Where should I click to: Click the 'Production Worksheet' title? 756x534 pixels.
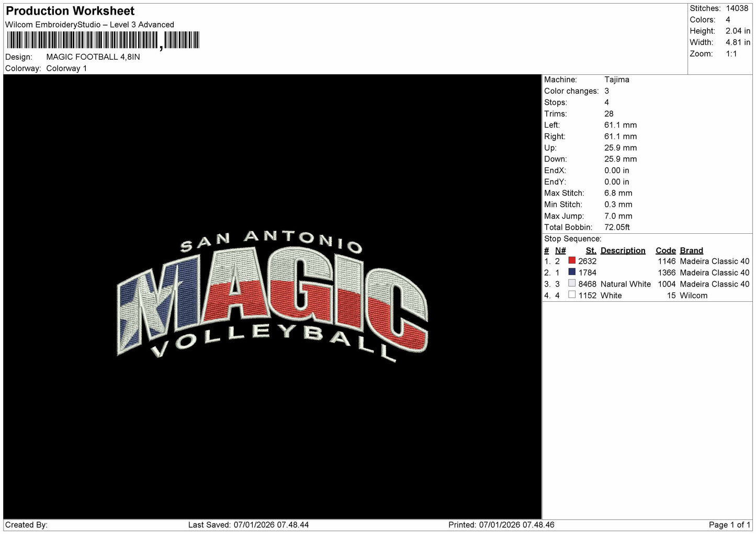click(70, 11)
